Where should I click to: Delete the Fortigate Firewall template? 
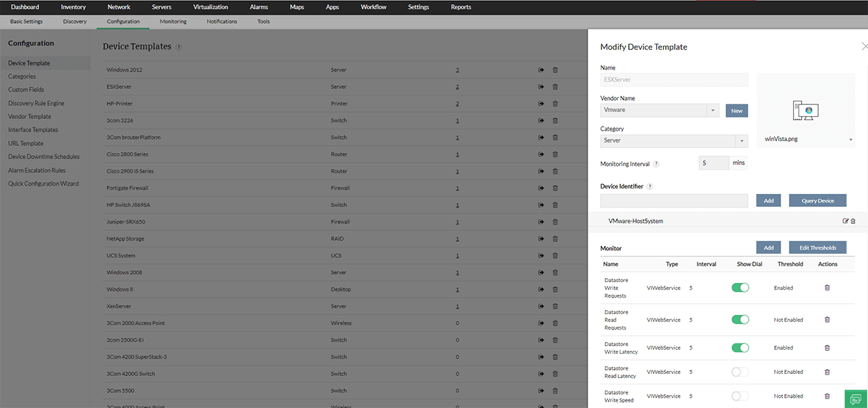click(x=554, y=188)
